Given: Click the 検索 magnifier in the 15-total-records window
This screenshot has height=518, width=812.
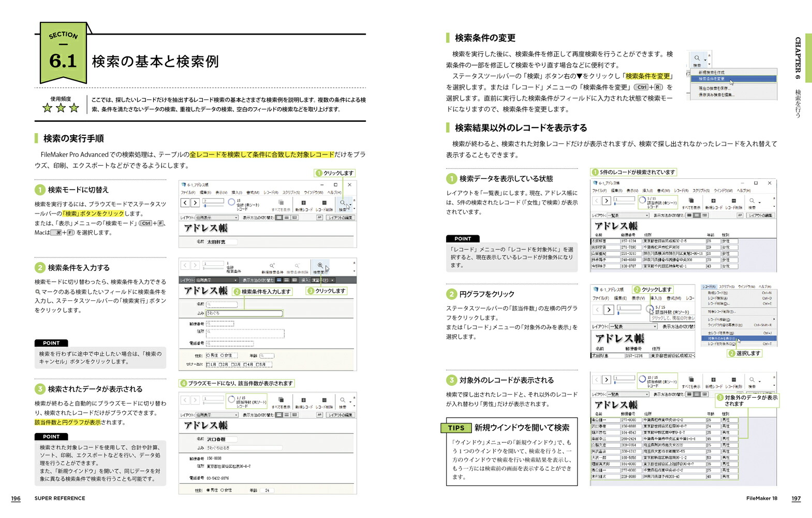Looking at the screenshot, I should (x=342, y=203).
